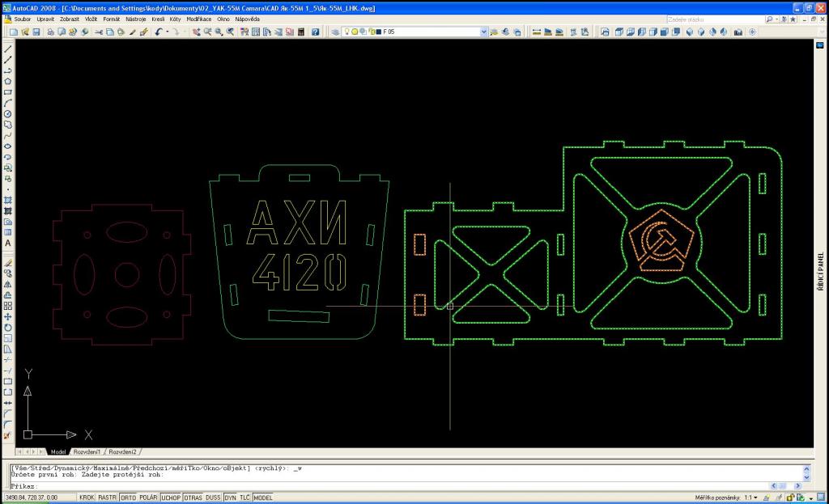Screen dimensions: 829x504
Task: Select the Line tool in the draw toolbar
Action: (7, 49)
